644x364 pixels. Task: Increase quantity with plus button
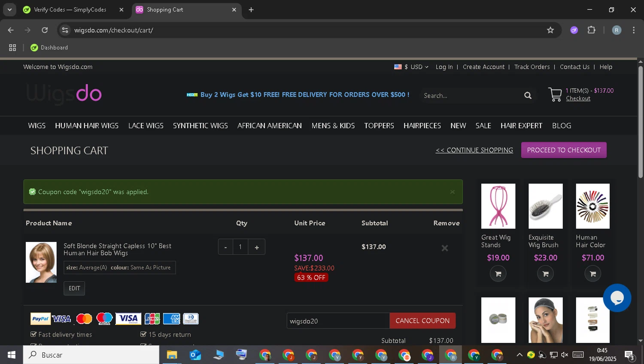257,247
